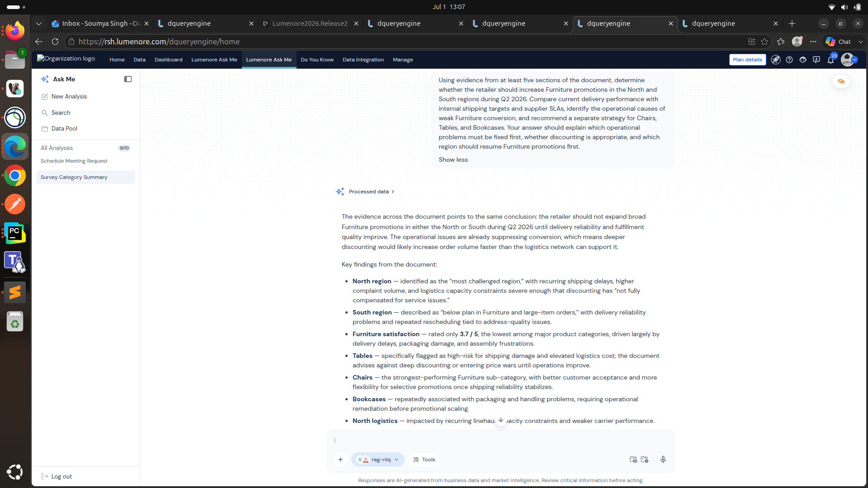Click the Ask Me sparkle icon in sidebar

(x=45, y=79)
